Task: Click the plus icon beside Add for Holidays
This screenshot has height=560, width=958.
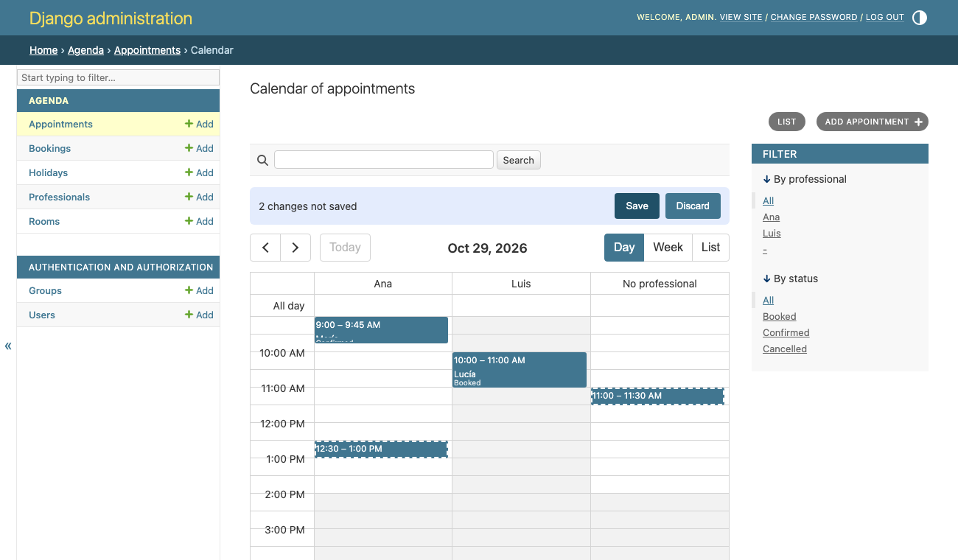Action: point(189,172)
